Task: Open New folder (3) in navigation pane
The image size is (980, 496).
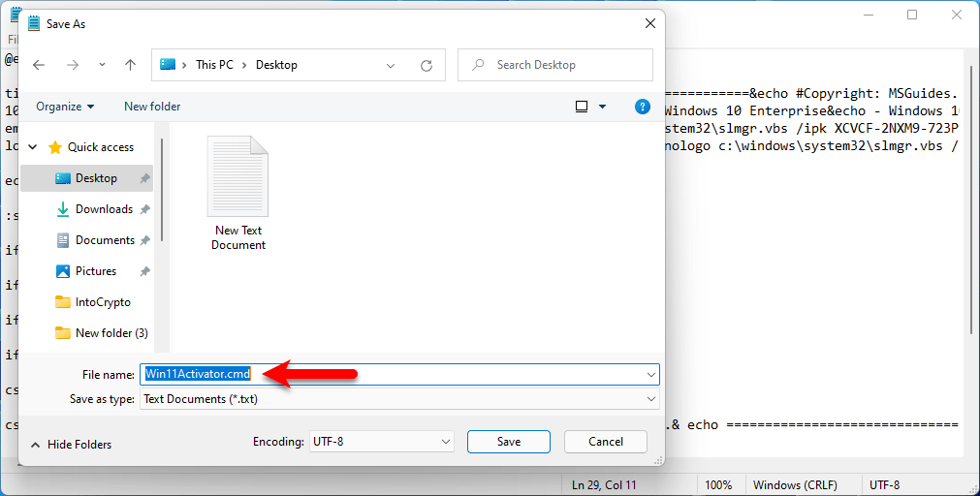Action: click(x=102, y=333)
